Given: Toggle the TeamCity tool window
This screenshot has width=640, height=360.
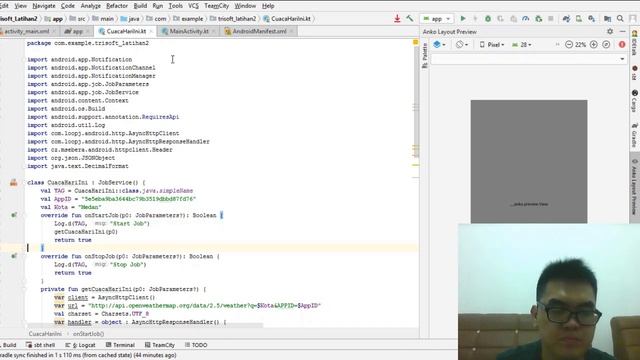Looking at the screenshot, I should (160, 345).
